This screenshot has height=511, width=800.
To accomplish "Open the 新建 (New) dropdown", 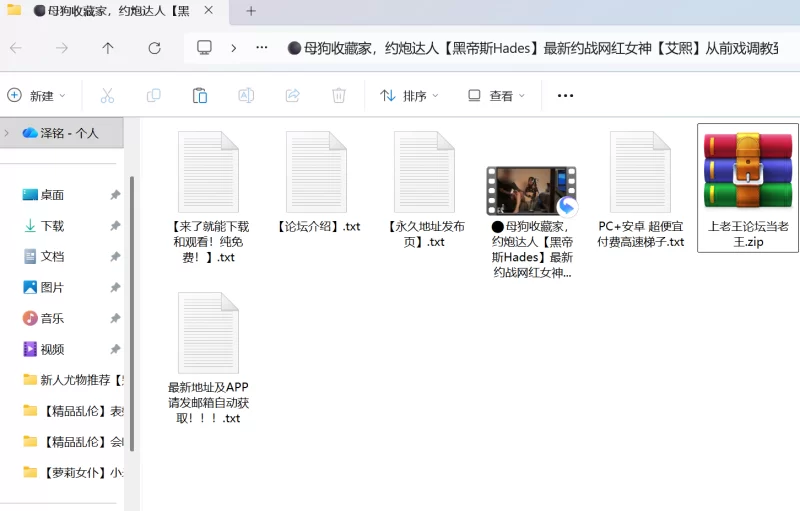I will click(36, 96).
